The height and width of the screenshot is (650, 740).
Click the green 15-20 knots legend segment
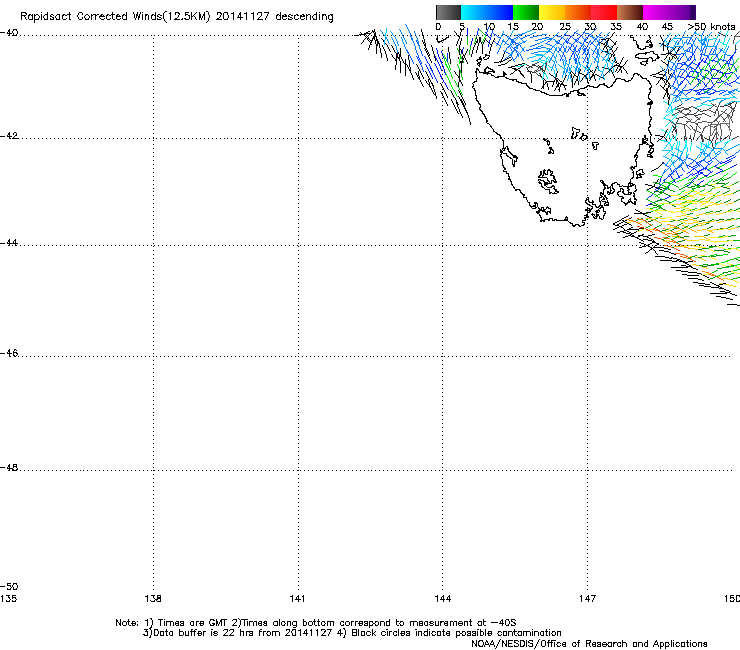pyautogui.click(x=526, y=12)
